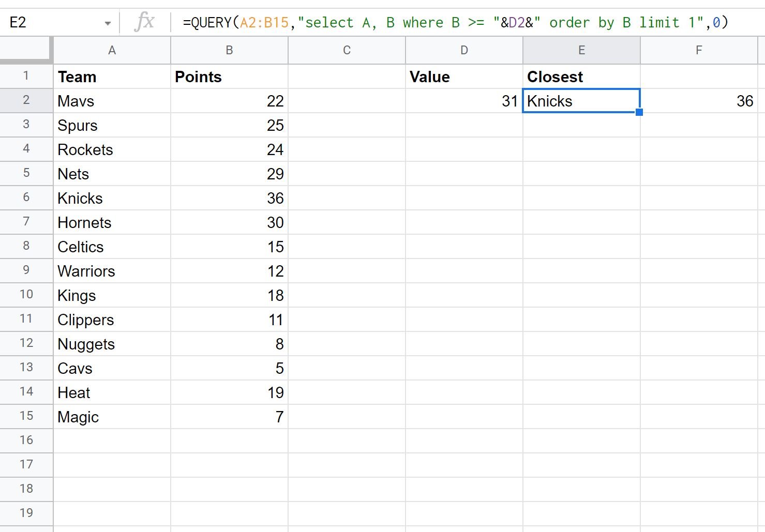Select the Kings cell
This screenshot has width=765, height=532.
tap(112, 295)
